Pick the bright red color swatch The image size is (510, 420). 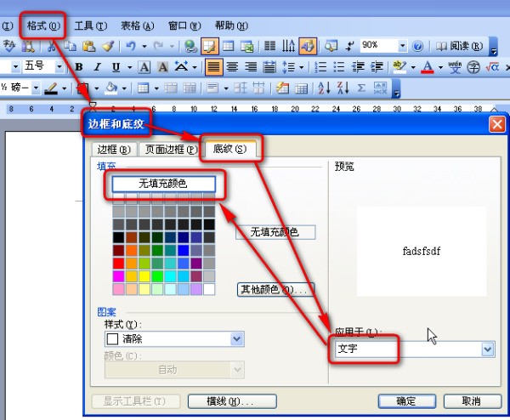coord(118,264)
